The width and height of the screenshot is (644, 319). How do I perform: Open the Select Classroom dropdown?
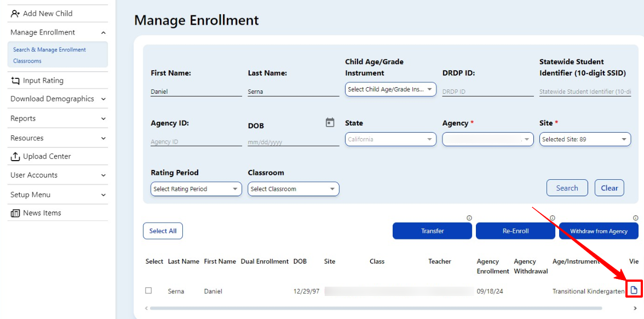click(294, 189)
